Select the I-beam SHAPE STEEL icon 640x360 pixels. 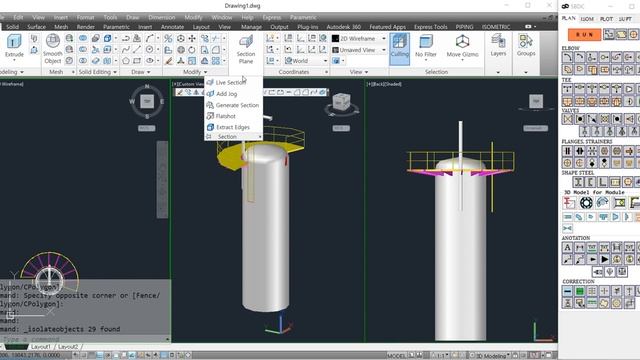tap(578, 182)
